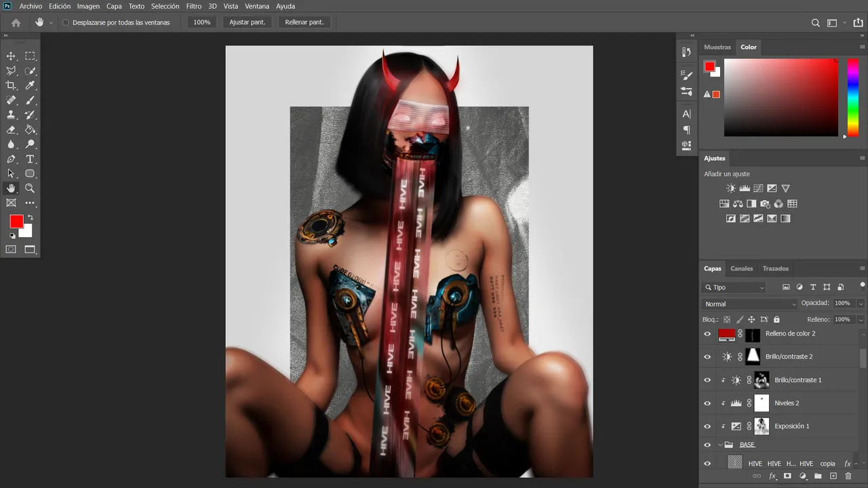Select the Crop tool
The width and height of the screenshot is (868, 488).
click(11, 85)
